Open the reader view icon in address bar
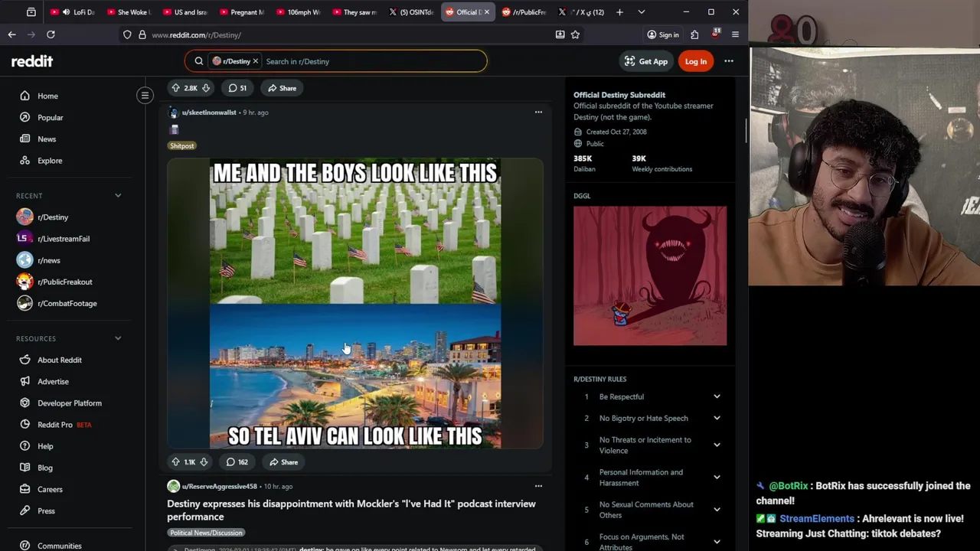 tap(560, 34)
